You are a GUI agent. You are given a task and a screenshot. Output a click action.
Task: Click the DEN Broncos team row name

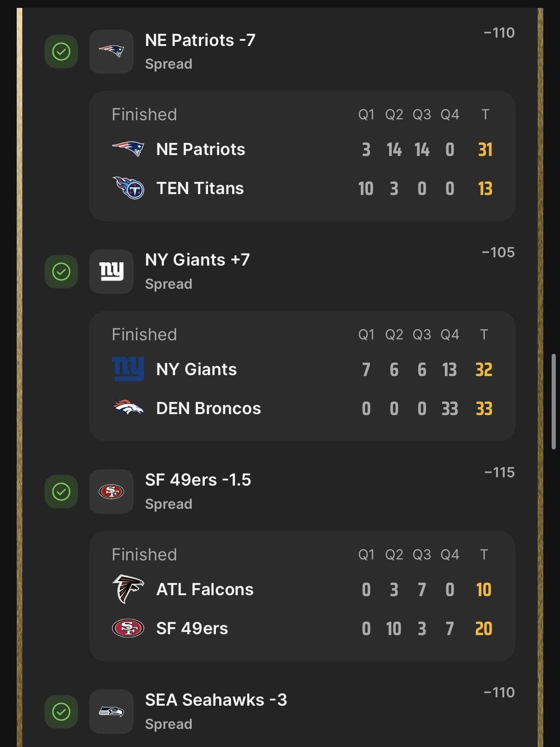[x=208, y=409]
